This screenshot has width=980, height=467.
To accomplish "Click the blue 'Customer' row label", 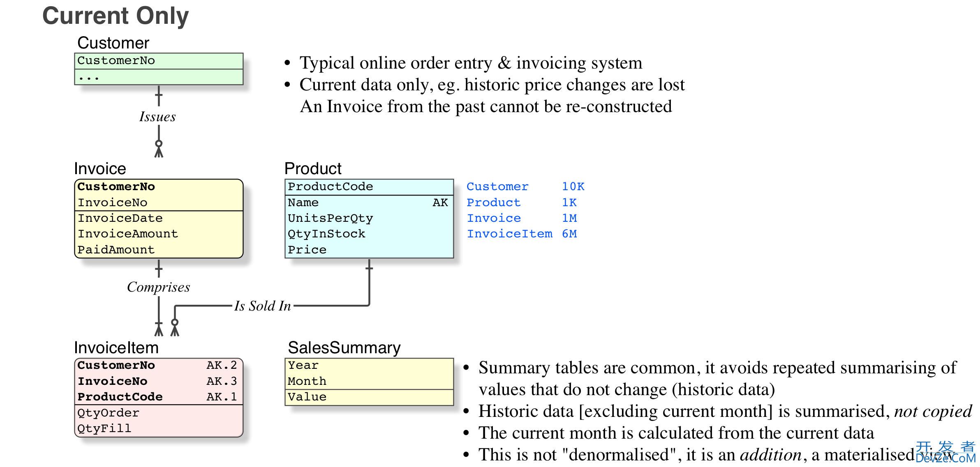I will [497, 187].
